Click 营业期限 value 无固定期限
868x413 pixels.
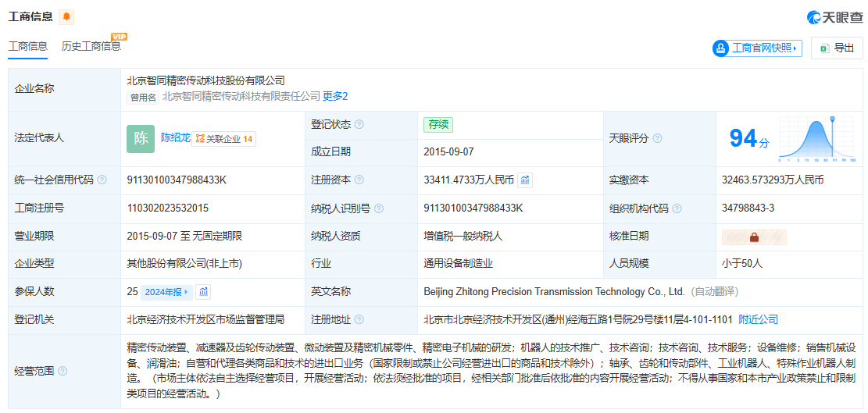click(217, 236)
